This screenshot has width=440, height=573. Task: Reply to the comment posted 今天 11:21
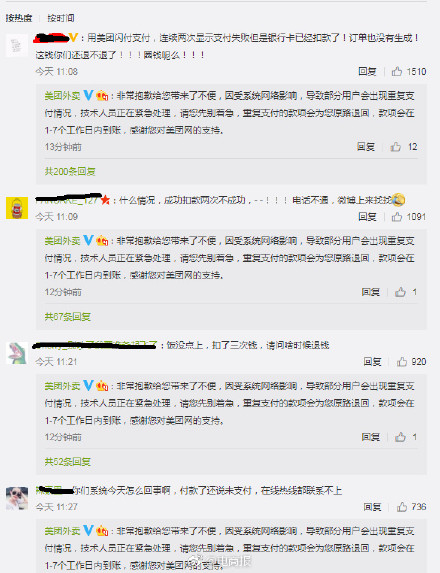coord(372,362)
